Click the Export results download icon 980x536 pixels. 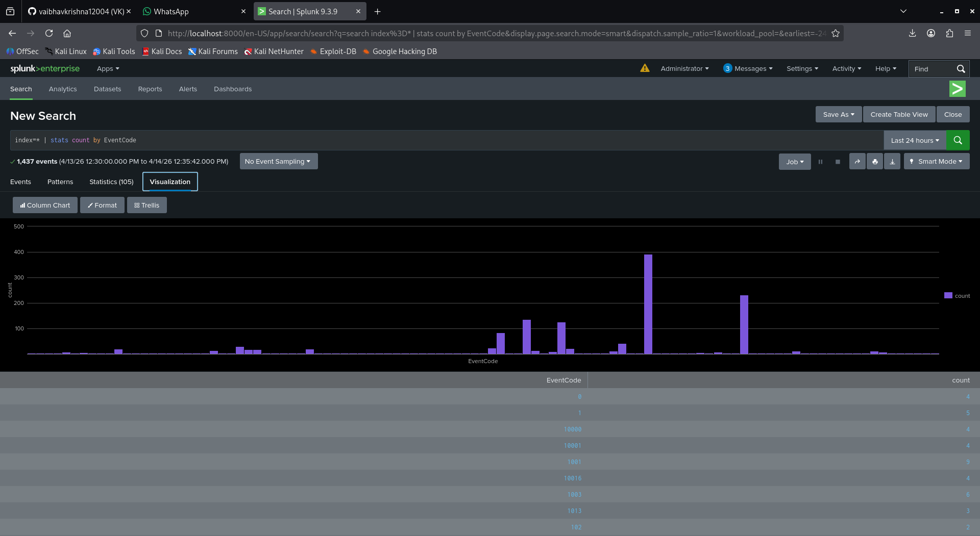pos(892,162)
